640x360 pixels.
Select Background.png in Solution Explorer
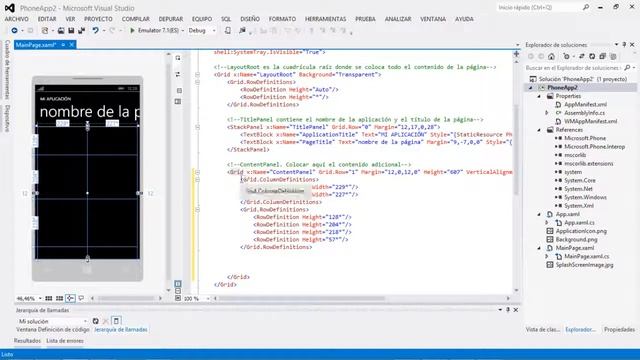pyautogui.click(x=576, y=240)
